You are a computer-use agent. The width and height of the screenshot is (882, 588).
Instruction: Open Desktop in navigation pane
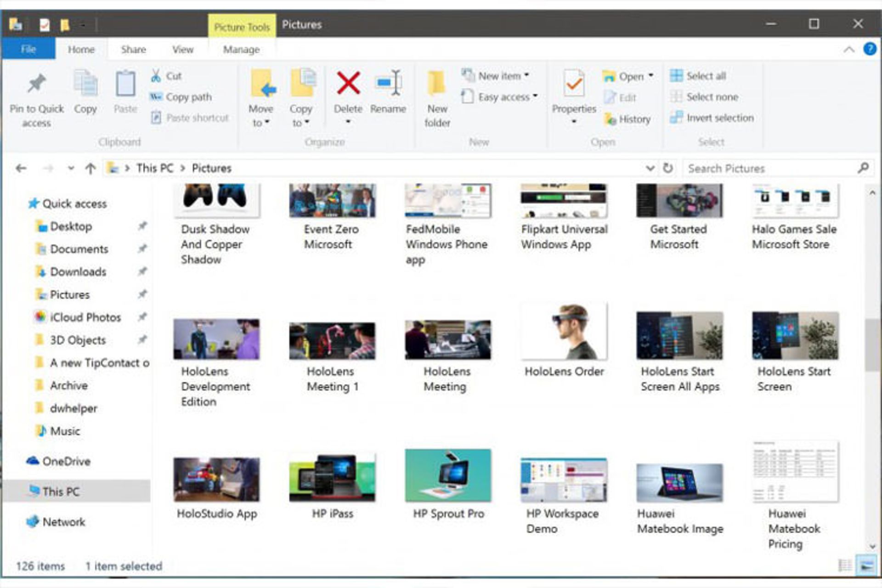(x=64, y=226)
